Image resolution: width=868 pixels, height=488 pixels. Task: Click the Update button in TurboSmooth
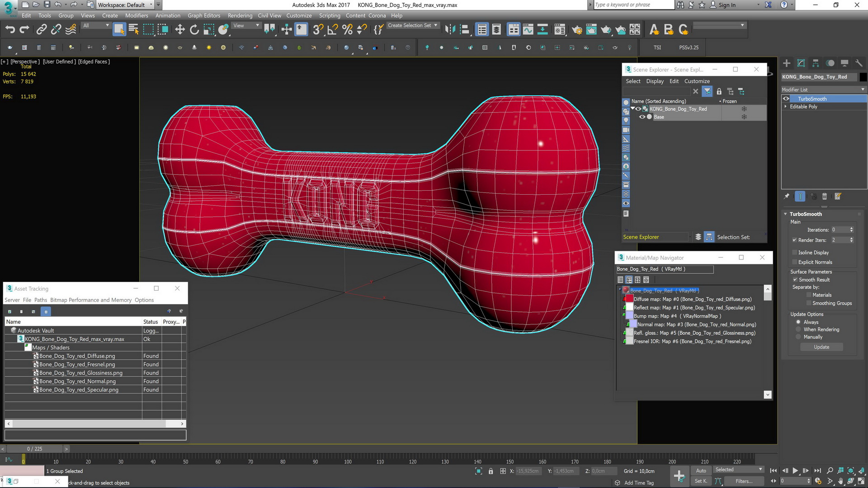pyautogui.click(x=821, y=347)
